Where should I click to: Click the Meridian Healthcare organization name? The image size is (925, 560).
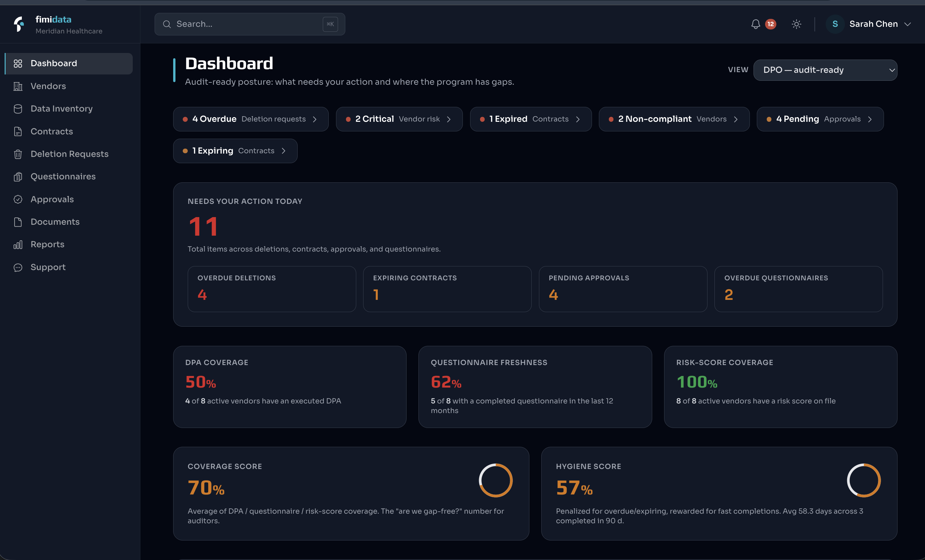coord(69,31)
